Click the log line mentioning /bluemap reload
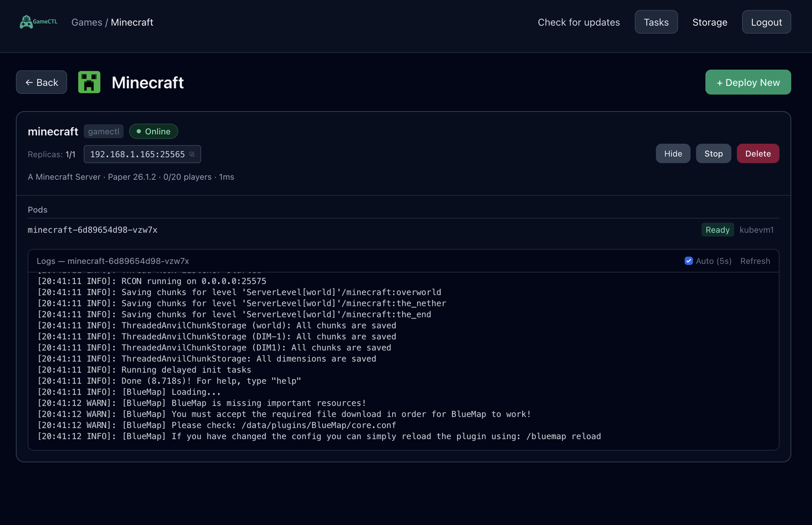 (x=320, y=436)
